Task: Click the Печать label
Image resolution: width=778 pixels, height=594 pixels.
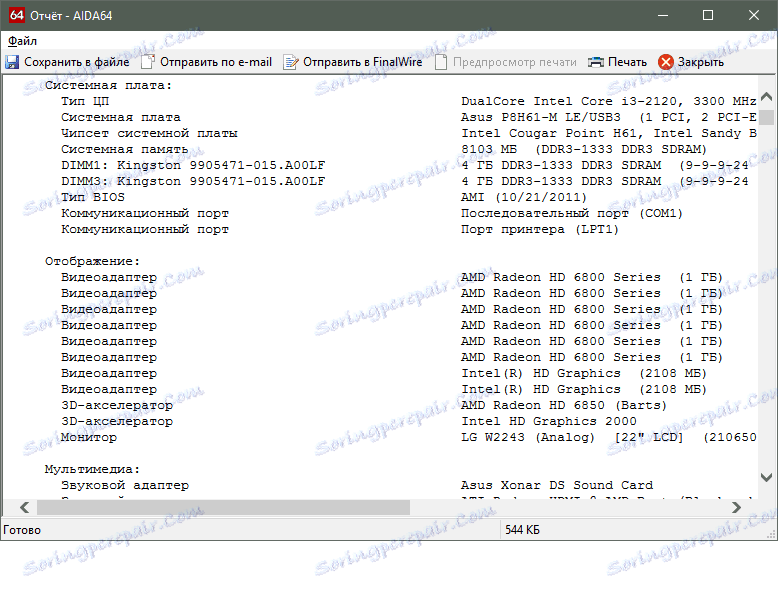Action: 627,62
